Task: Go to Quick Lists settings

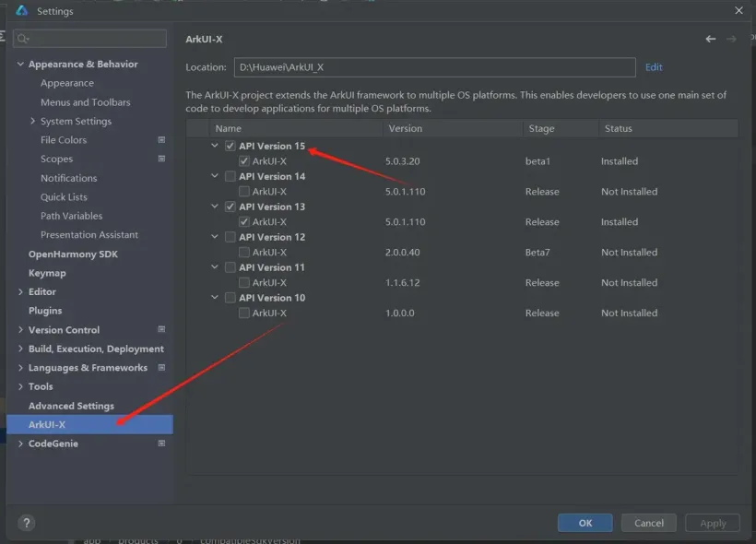Action: coord(64,196)
